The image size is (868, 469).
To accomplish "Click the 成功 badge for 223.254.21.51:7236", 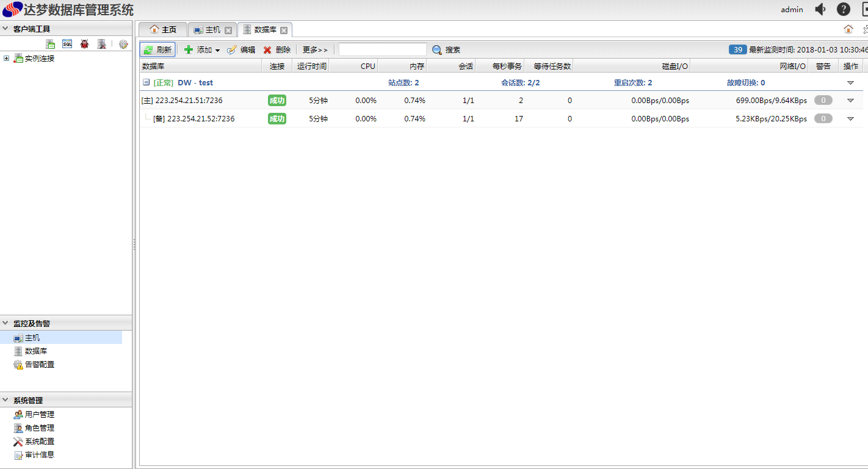I will (277, 101).
